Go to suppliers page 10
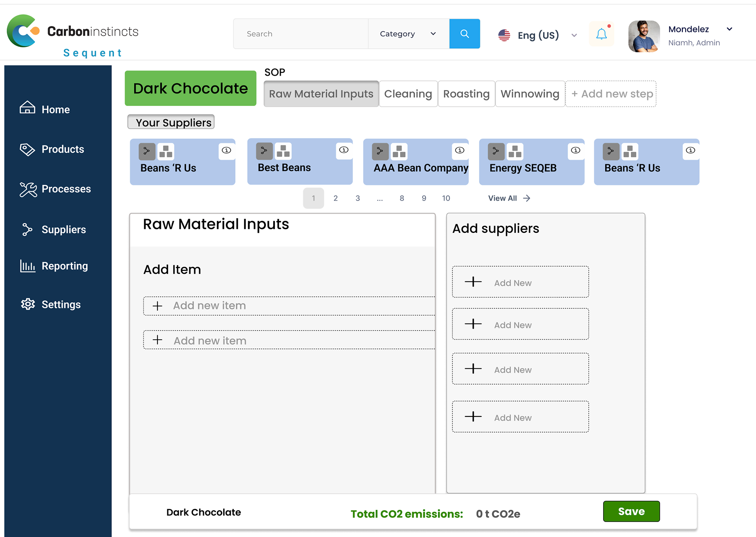756x537 pixels. (x=446, y=198)
